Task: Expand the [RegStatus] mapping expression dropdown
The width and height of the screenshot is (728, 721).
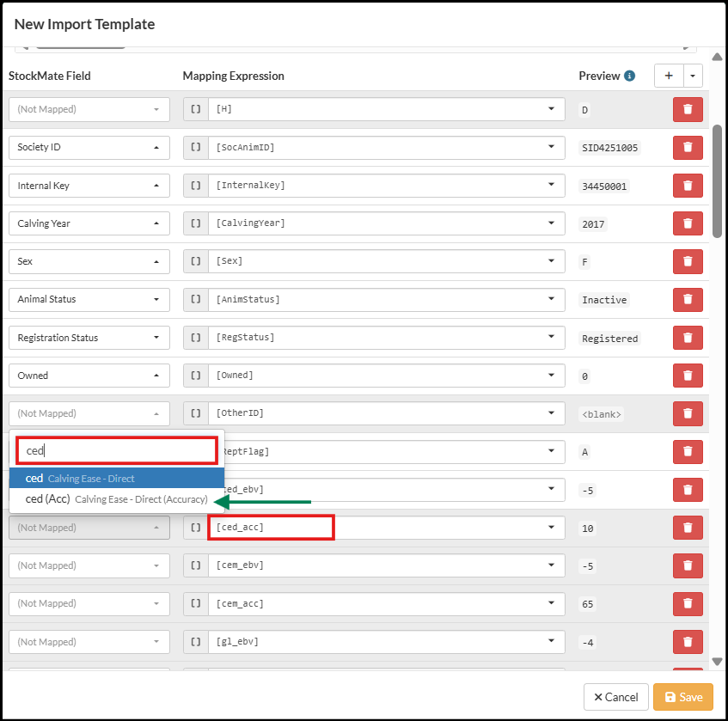Action: tap(550, 338)
